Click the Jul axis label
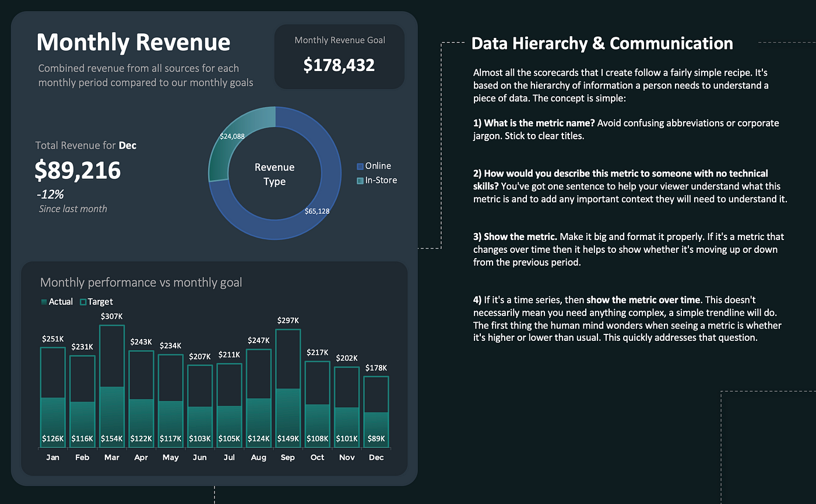The image size is (816, 504). 229,457
